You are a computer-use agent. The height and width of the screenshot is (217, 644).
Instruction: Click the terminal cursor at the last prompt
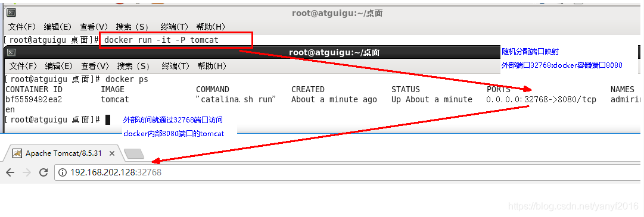click(108, 119)
